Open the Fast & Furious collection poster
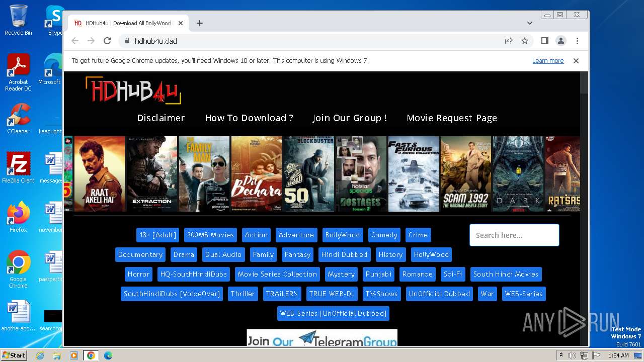Image resolution: width=644 pixels, height=362 pixels. (x=414, y=174)
